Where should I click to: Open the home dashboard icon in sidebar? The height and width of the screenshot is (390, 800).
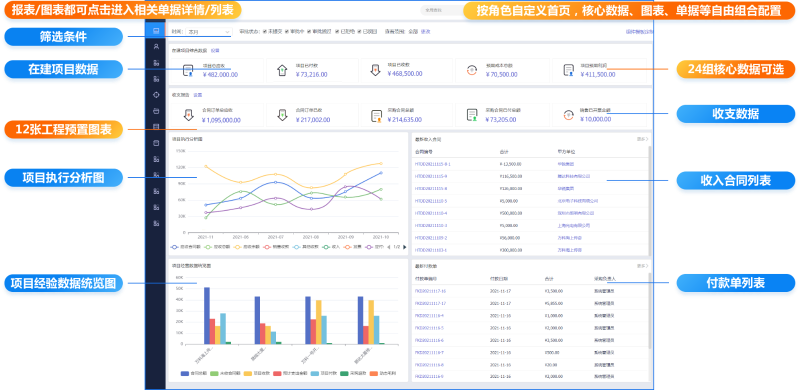(x=156, y=31)
